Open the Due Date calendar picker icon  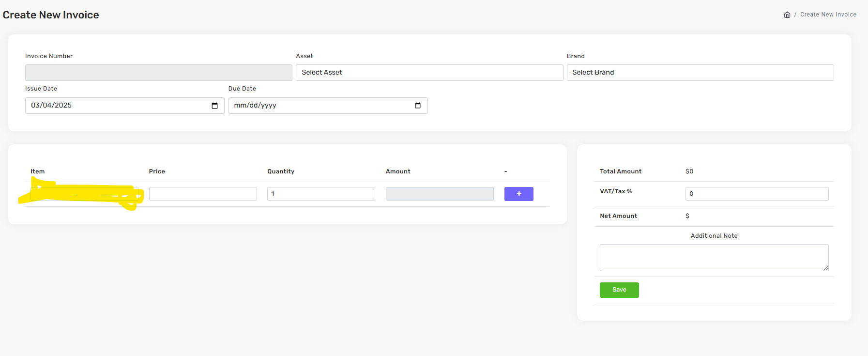[418, 106]
